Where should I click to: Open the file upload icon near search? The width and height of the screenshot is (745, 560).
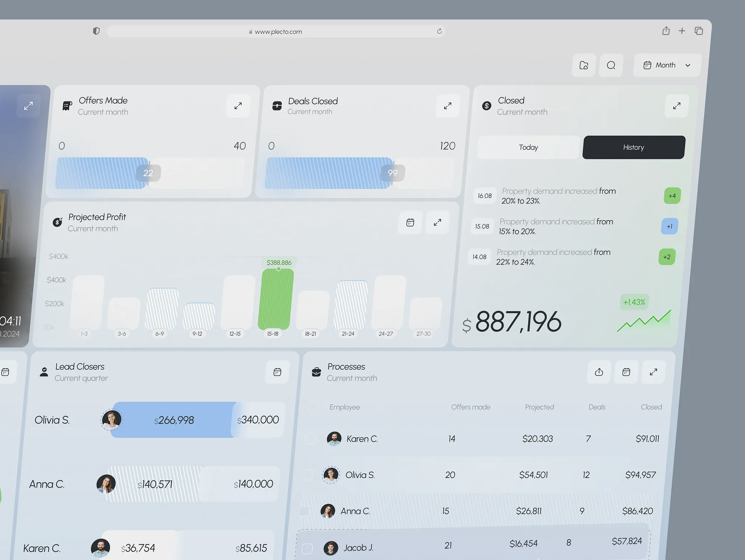[584, 65]
